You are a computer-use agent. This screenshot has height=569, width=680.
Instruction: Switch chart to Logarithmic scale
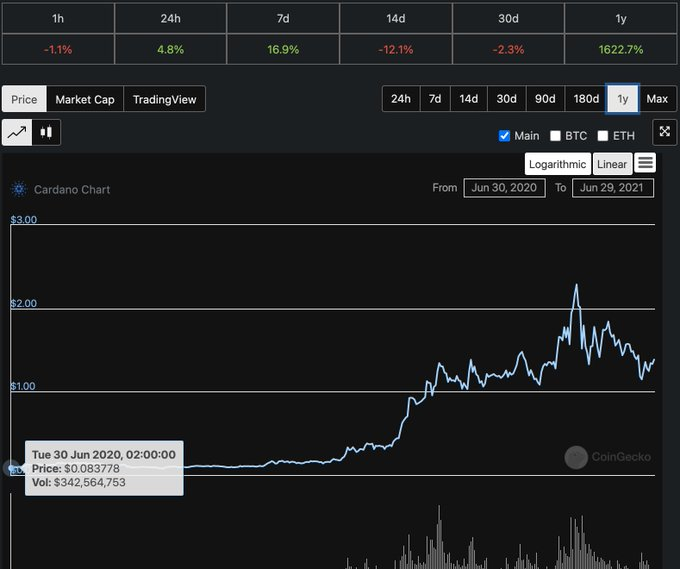click(557, 164)
